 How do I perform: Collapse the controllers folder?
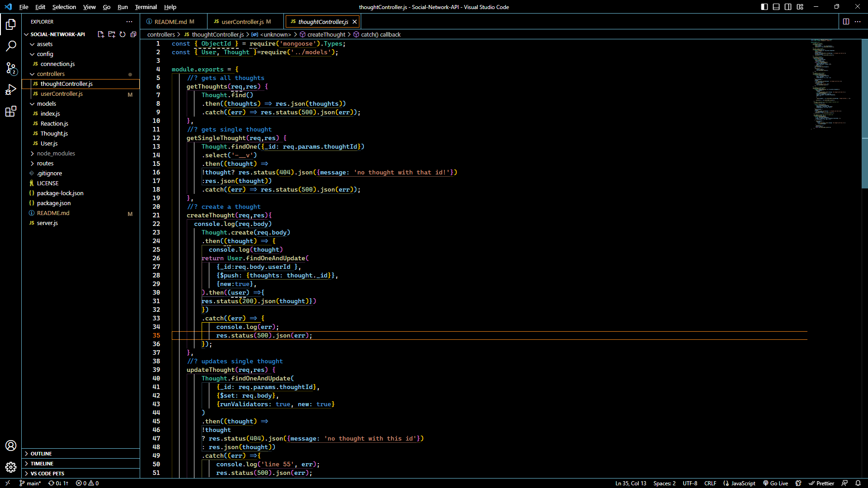point(51,74)
